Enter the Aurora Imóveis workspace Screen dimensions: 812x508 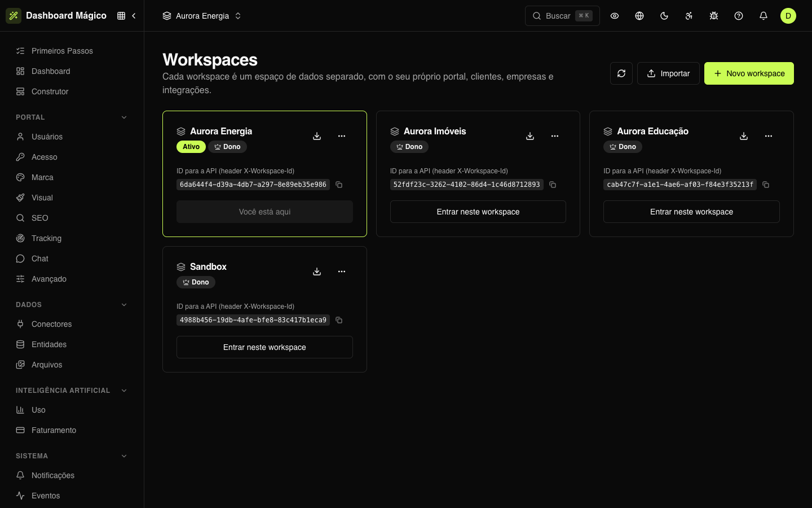click(478, 212)
